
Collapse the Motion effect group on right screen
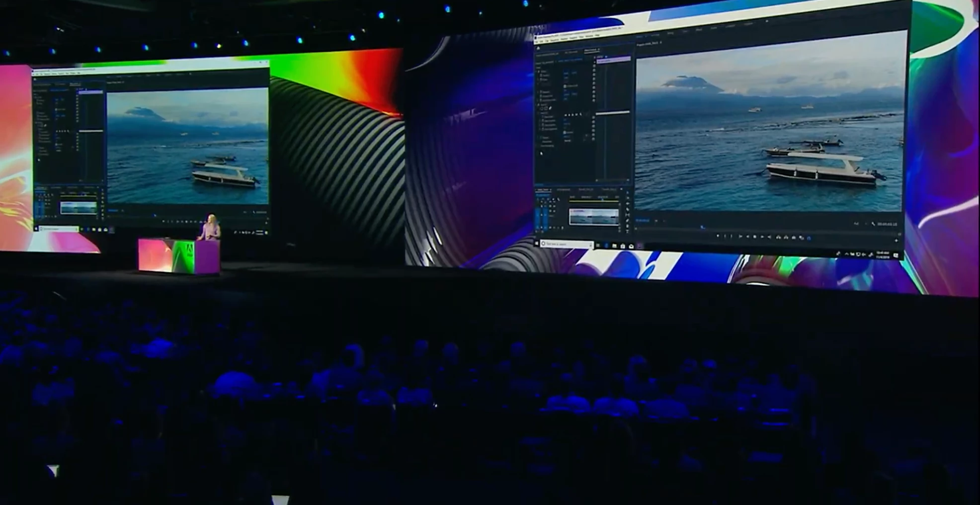(536, 72)
